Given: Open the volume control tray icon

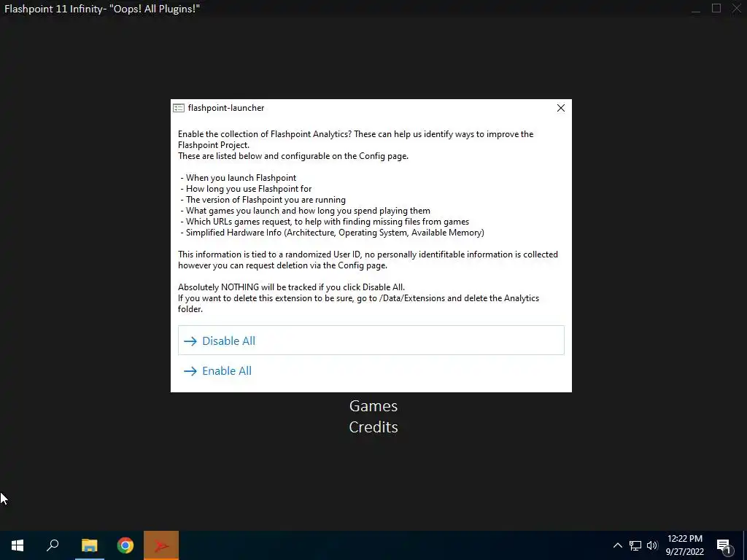Looking at the screenshot, I should tap(652, 545).
